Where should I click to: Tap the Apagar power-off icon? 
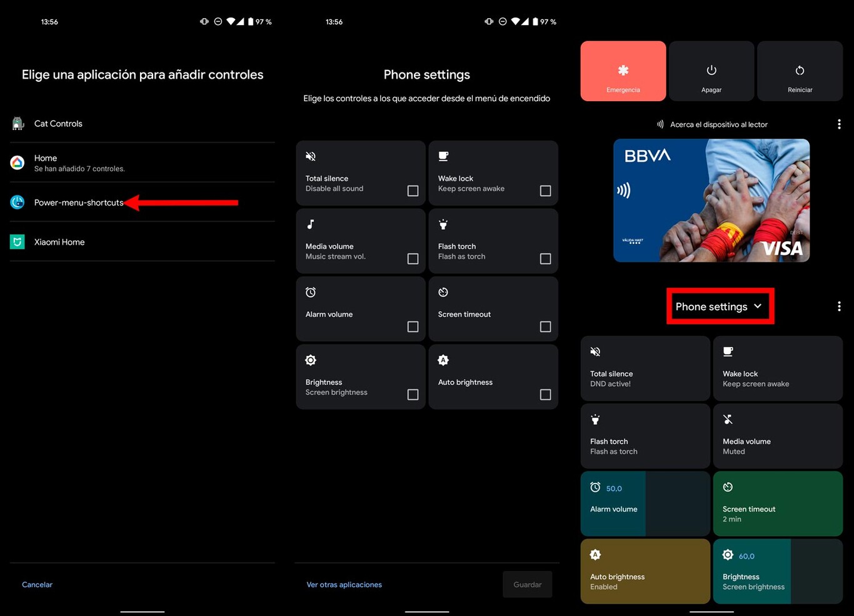[x=711, y=71]
